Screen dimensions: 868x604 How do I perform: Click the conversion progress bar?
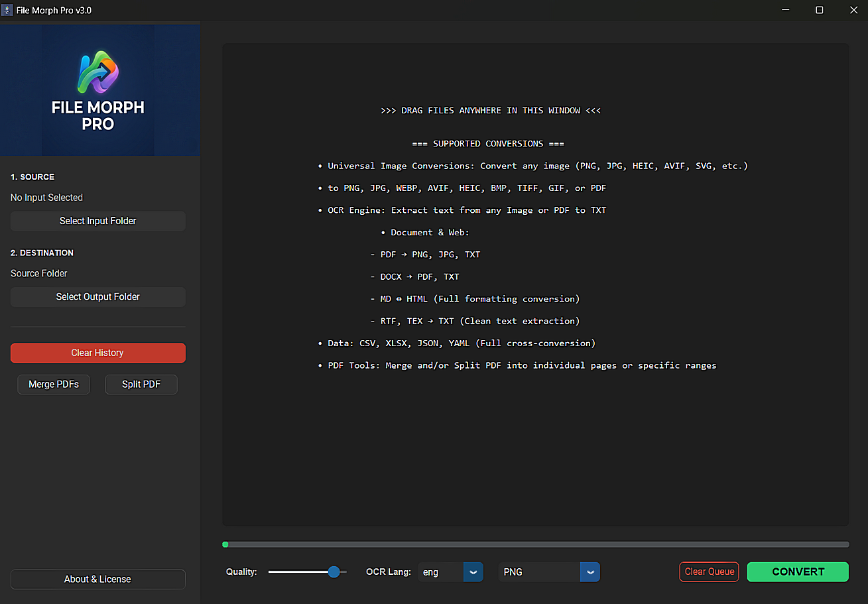pos(536,544)
